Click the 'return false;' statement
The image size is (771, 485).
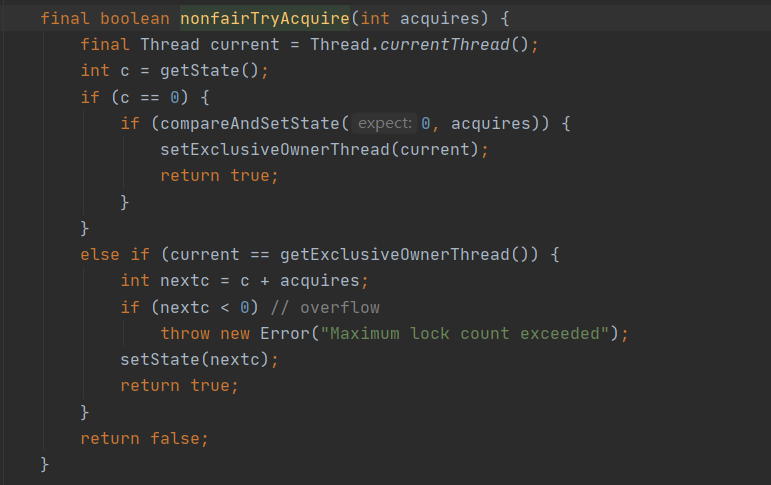click(145, 438)
